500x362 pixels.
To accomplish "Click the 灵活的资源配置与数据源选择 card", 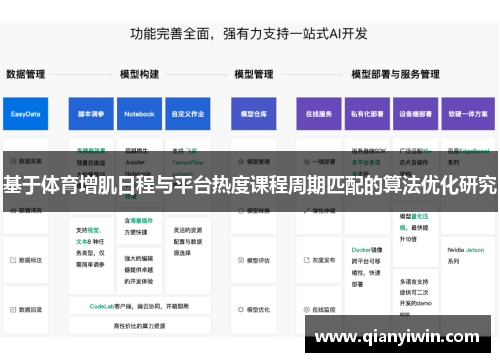I will click(x=188, y=256).
